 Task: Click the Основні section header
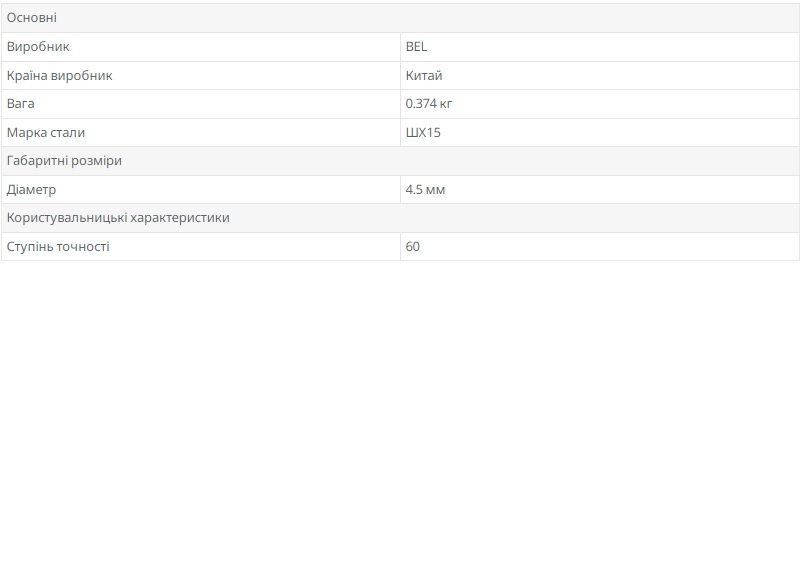point(32,18)
